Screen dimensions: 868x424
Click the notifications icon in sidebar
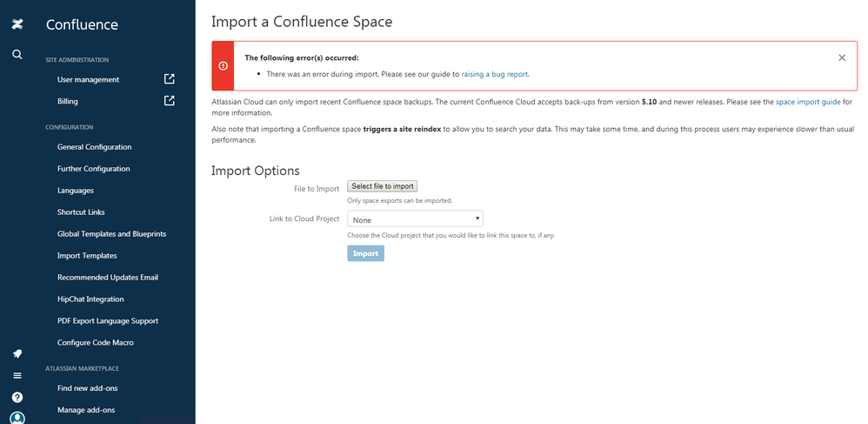pos(17,353)
